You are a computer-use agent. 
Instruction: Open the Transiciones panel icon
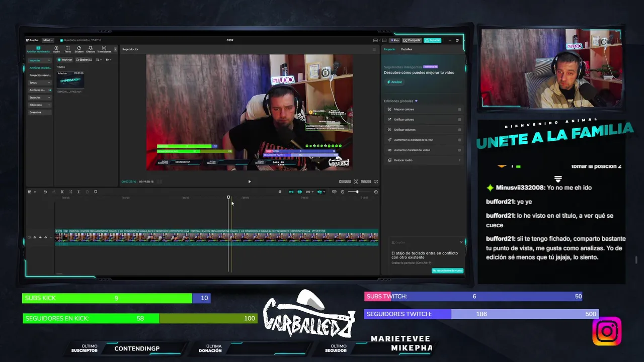[x=104, y=49]
